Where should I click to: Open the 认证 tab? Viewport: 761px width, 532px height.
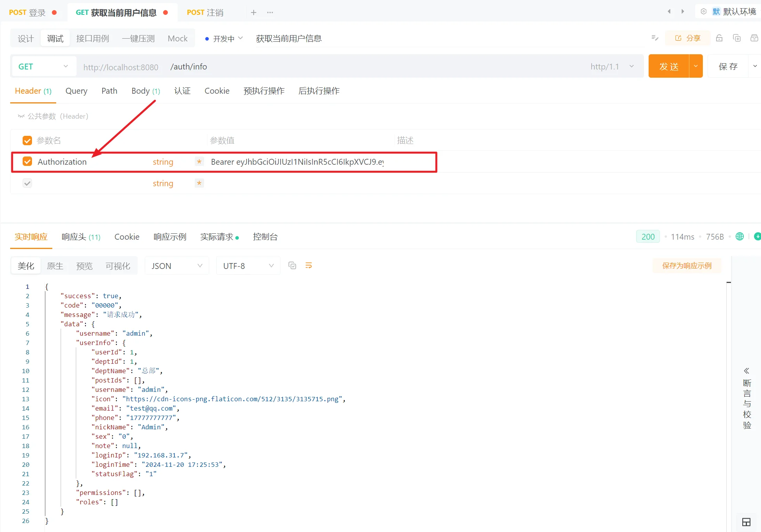point(182,91)
